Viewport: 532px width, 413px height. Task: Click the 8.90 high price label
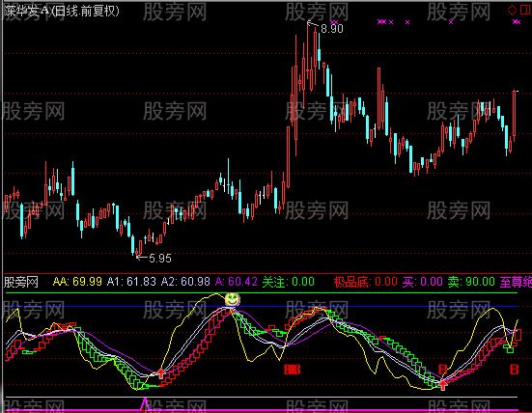point(332,29)
